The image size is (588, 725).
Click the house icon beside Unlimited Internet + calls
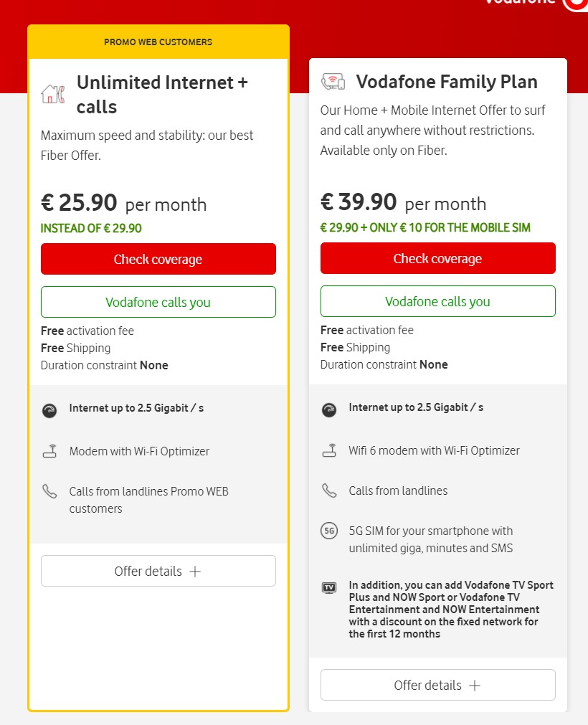coord(52,93)
